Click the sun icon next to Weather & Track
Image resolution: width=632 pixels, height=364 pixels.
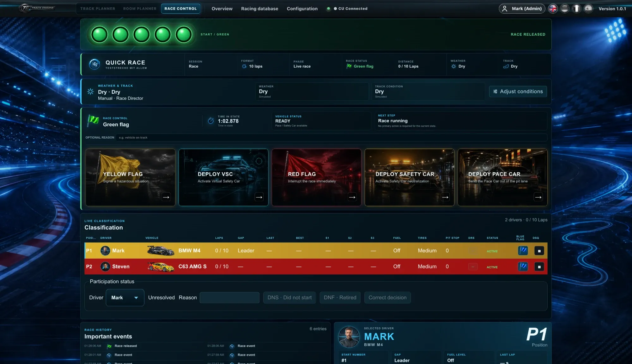coord(90,92)
